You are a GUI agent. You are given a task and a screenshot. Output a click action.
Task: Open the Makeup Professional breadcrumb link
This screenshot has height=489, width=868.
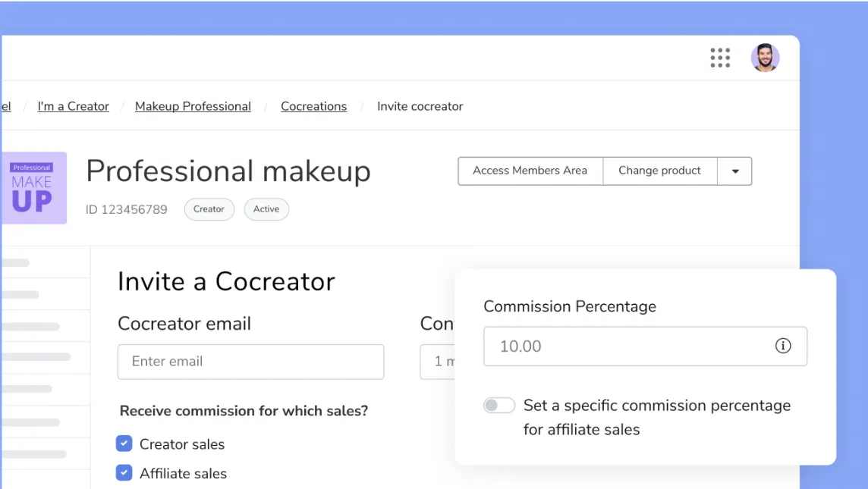193,106
